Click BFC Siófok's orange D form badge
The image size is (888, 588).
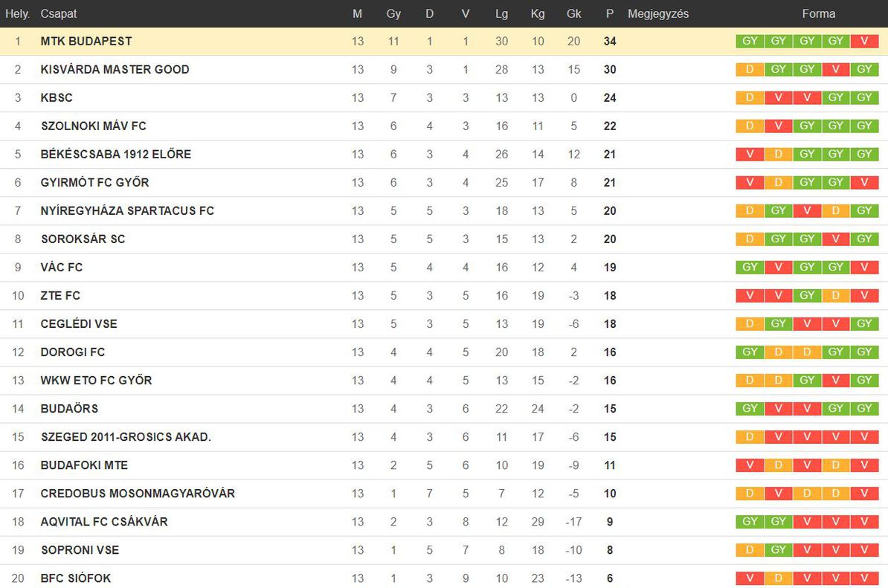tap(779, 578)
